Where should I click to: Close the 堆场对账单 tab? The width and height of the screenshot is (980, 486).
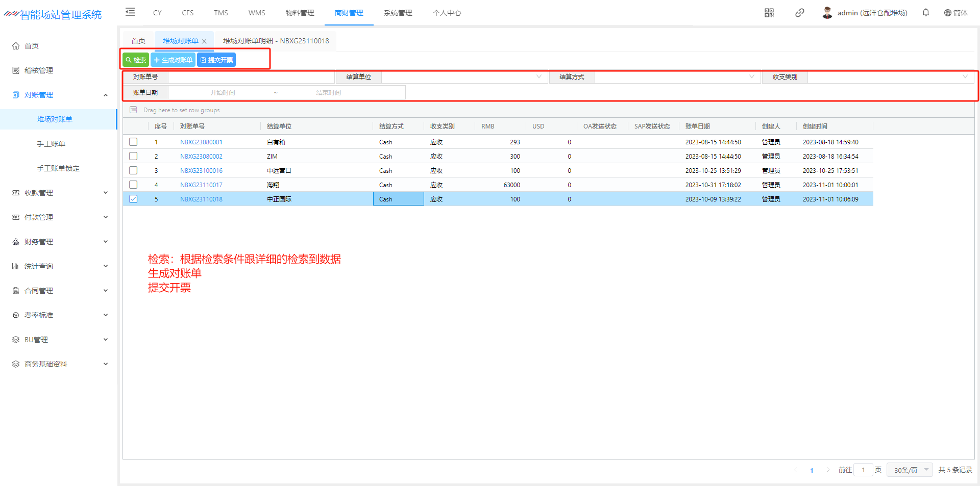tap(204, 41)
